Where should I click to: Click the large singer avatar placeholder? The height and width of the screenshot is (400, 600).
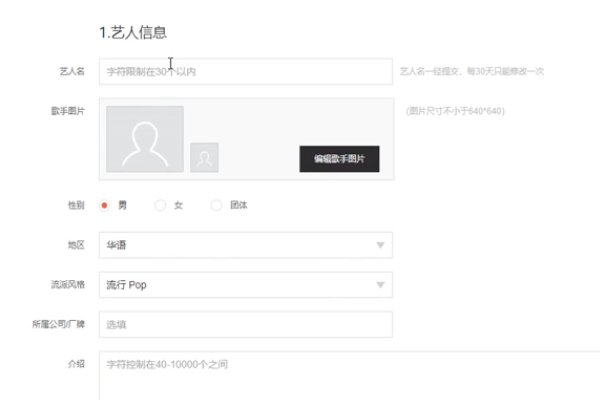[x=145, y=139]
